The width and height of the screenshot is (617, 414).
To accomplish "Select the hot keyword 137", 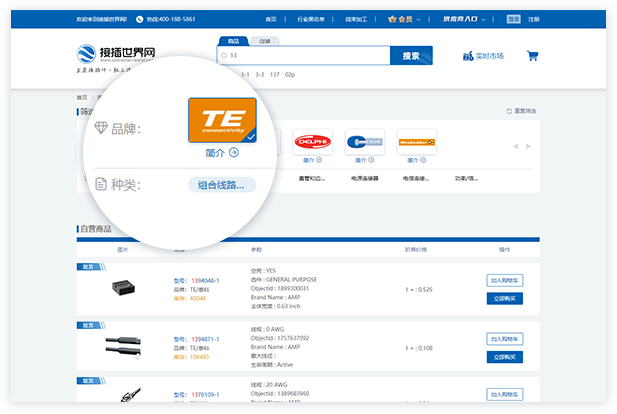I will point(275,74).
